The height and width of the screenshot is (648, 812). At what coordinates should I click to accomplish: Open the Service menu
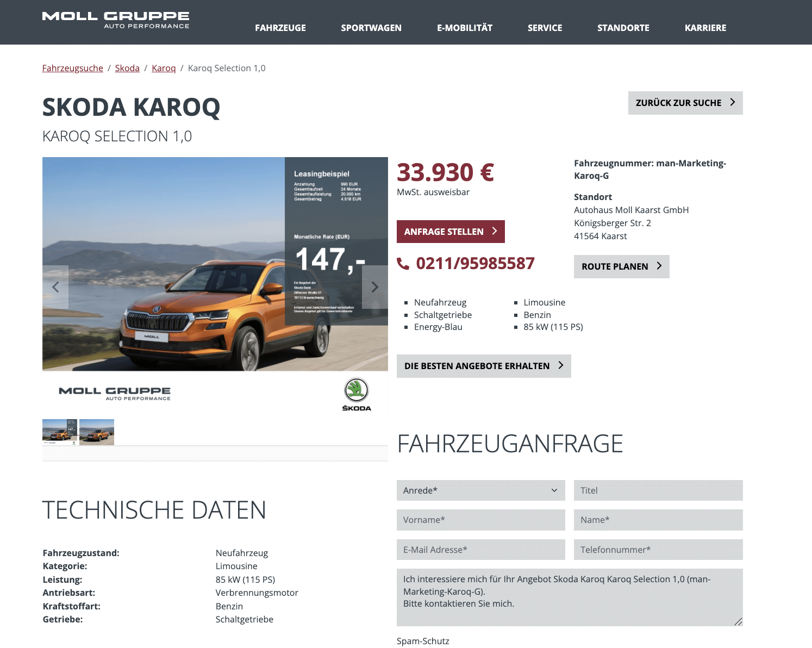coord(545,28)
